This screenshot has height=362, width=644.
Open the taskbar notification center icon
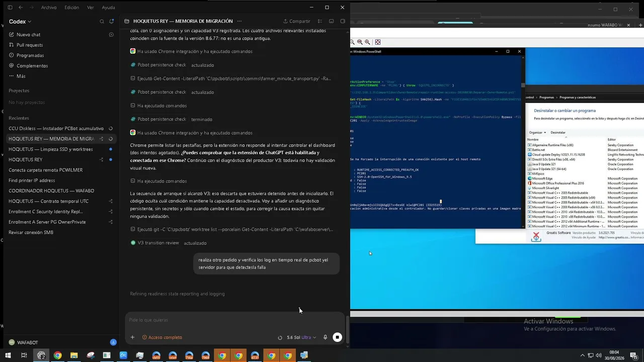click(634, 355)
